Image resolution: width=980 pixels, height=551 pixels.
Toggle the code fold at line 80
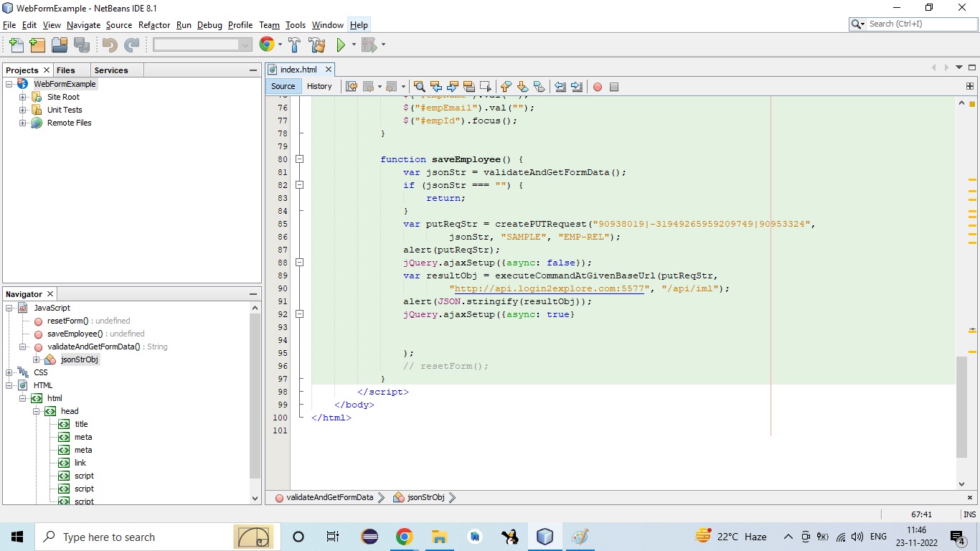click(300, 159)
